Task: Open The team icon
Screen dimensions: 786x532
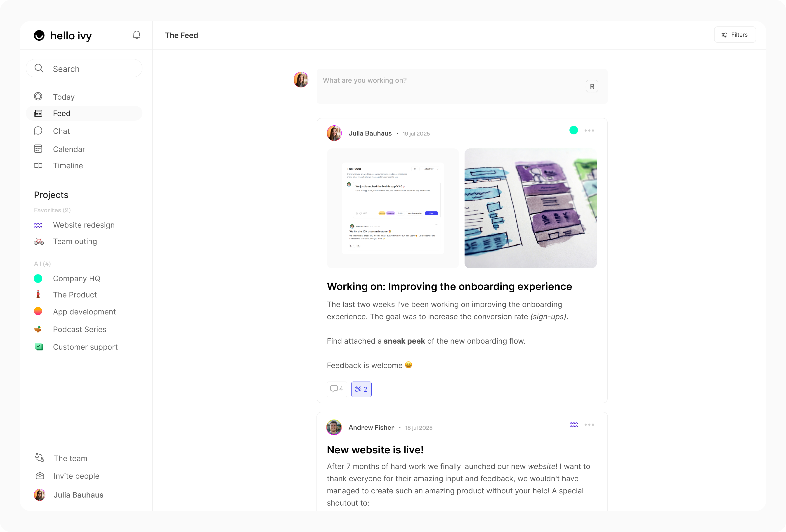Action: tap(40, 458)
